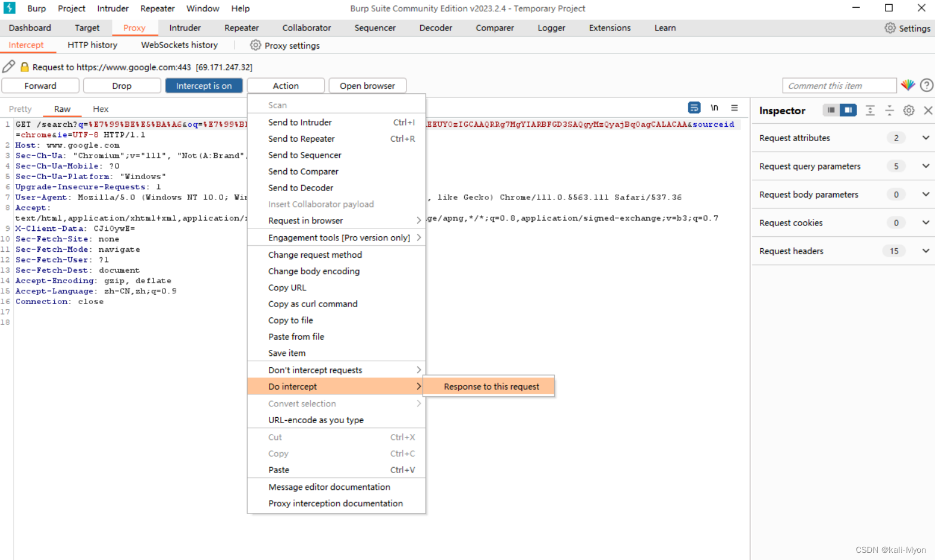Screen dimensions: 935x560
Task: Open Message editor documentation
Action: point(336,487)
